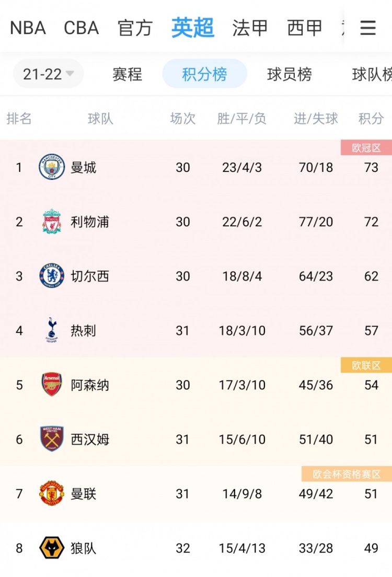Tap the Wolves club crest
The image size is (392, 577).
click(x=52, y=548)
